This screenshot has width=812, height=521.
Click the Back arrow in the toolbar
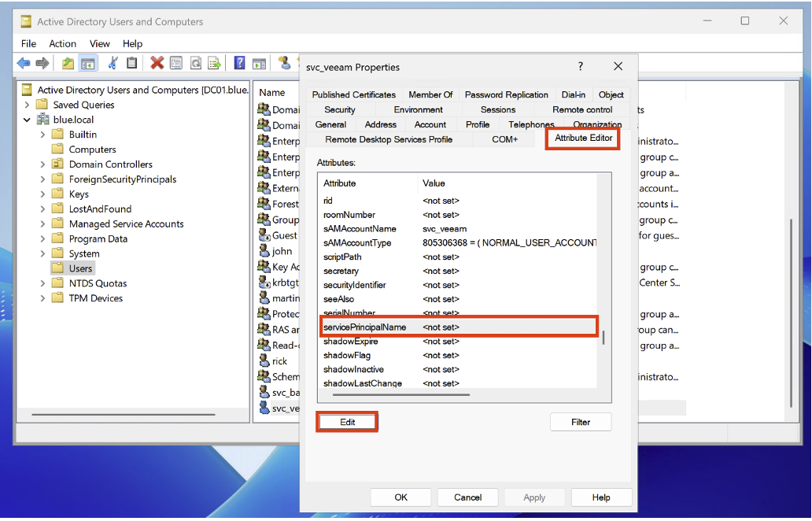pos(24,64)
